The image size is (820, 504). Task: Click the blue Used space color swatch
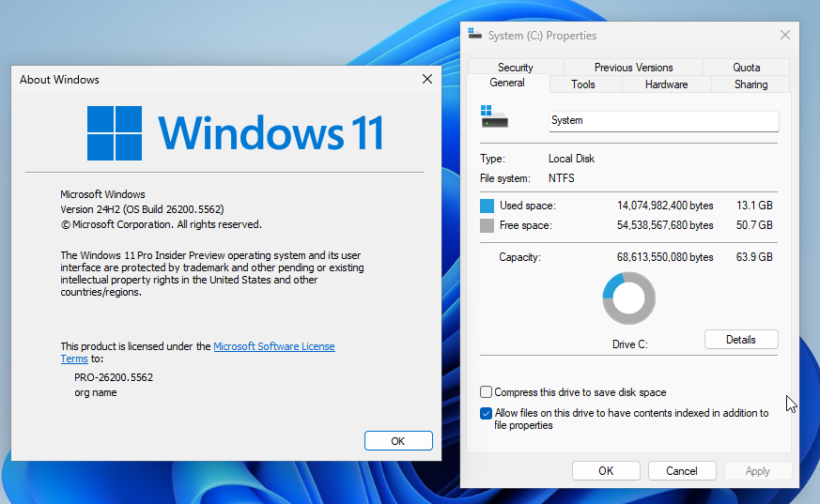tap(487, 206)
